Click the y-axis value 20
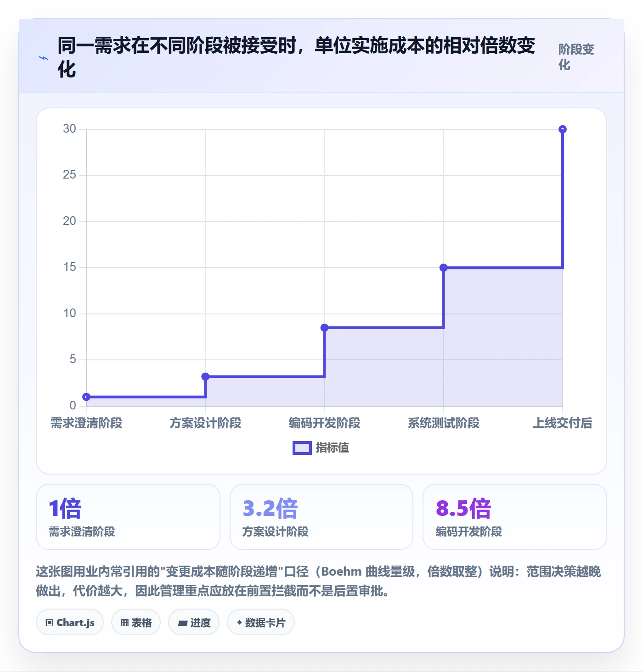Screen dimensions: 643x672 click(x=70, y=221)
